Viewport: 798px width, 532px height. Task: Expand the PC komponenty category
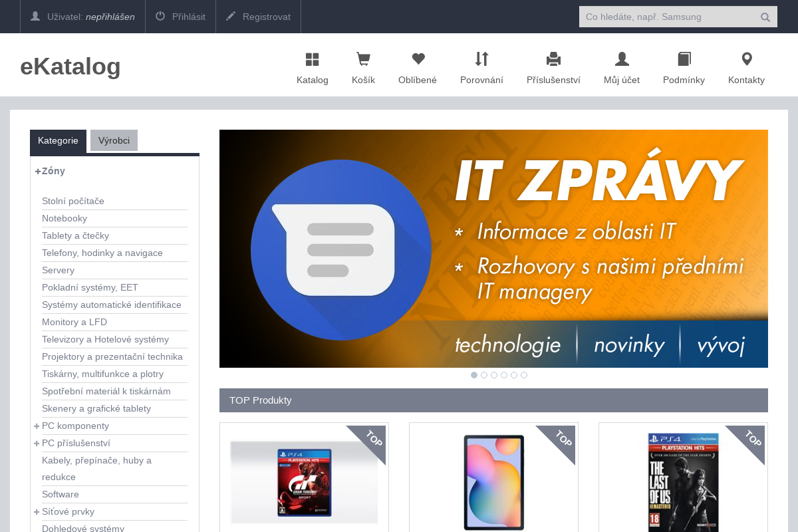[x=37, y=426]
